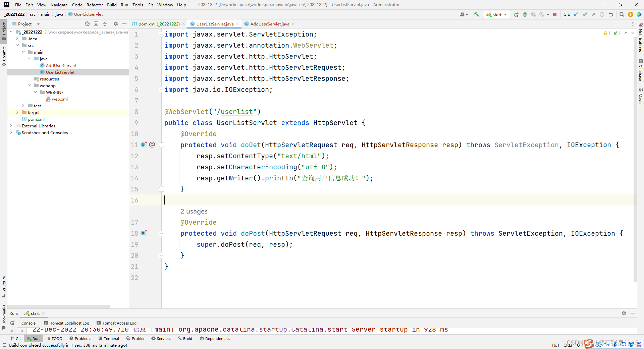Open the Refactor menu
The height and width of the screenshot is (349, 644).
[95, 5]
